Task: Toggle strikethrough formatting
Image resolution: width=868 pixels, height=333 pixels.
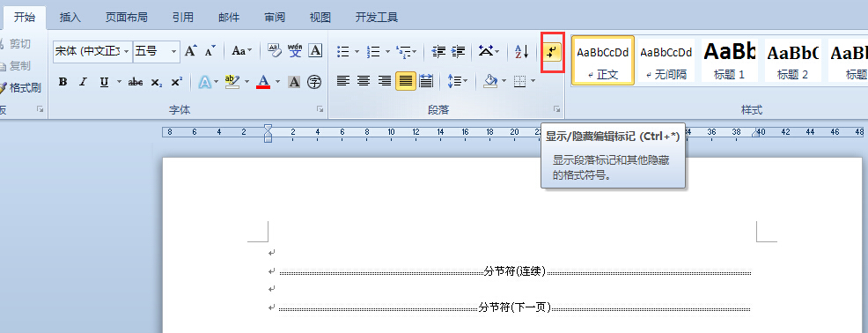Action: click(x=135, y=82)
